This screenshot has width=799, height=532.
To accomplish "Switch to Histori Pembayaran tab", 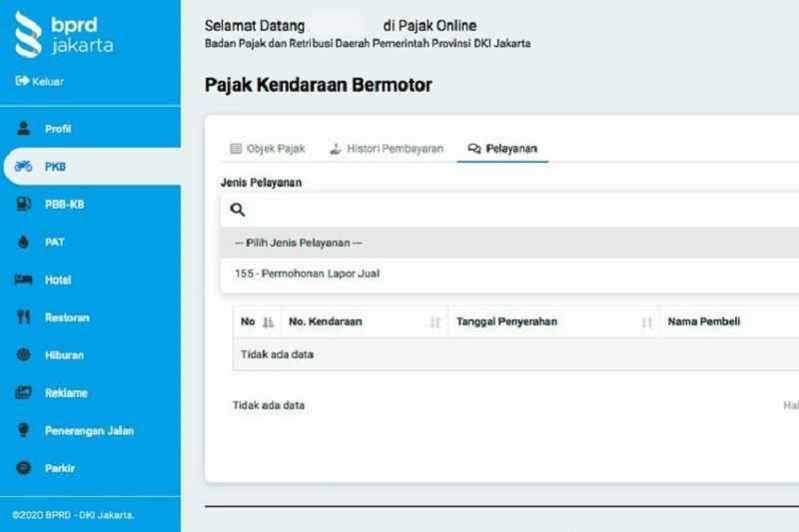I will (x=387, y=149).
